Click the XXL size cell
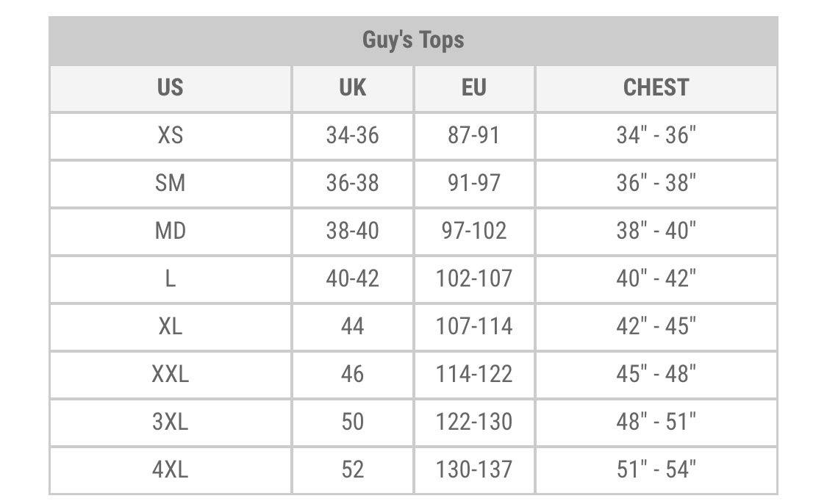The height and width of the screenshot is (504, 827). (170, 374)
